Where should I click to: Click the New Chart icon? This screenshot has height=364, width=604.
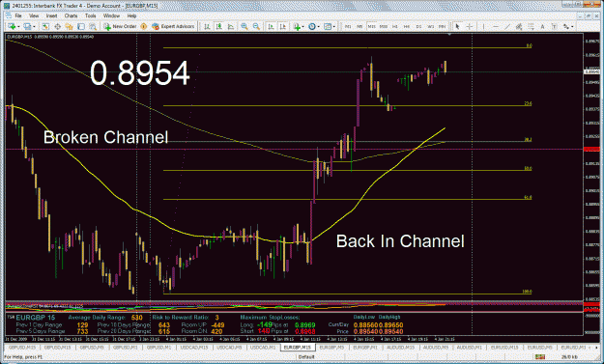pyautogui.click(x=12, y=26)
